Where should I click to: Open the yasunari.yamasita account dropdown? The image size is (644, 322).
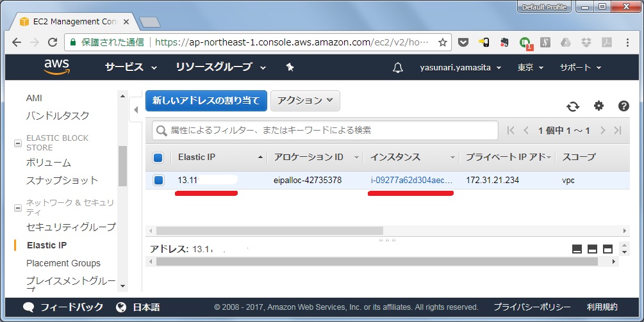460,68
